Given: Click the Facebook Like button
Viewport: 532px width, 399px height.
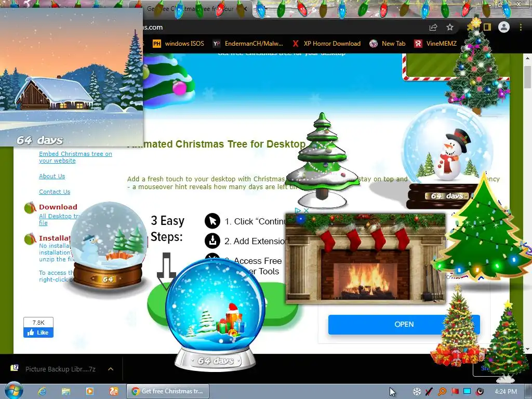Looking at the screenshot, I should [38, 332].
